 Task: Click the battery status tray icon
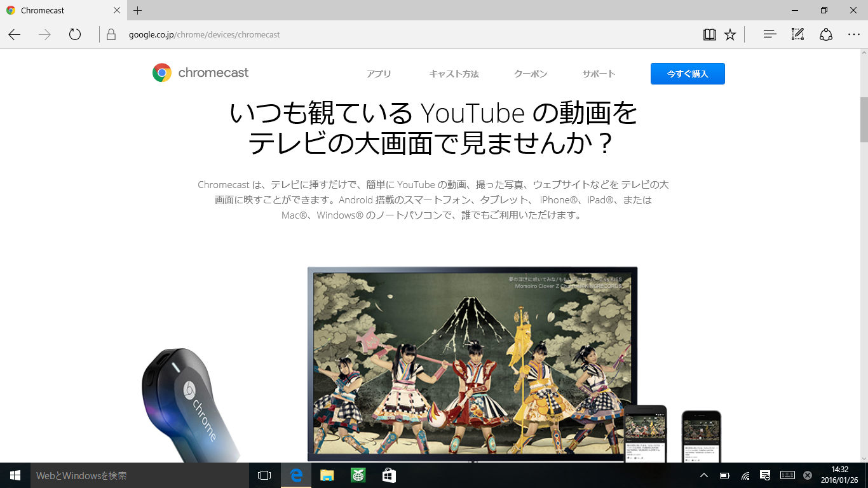pyautogui.click(x=724, y=475)
